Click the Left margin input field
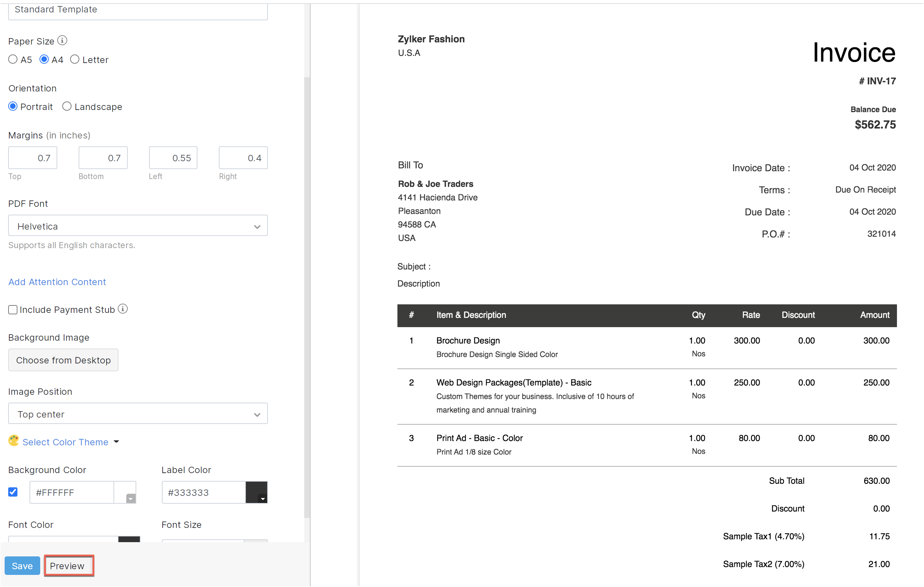 coord(173,158)
